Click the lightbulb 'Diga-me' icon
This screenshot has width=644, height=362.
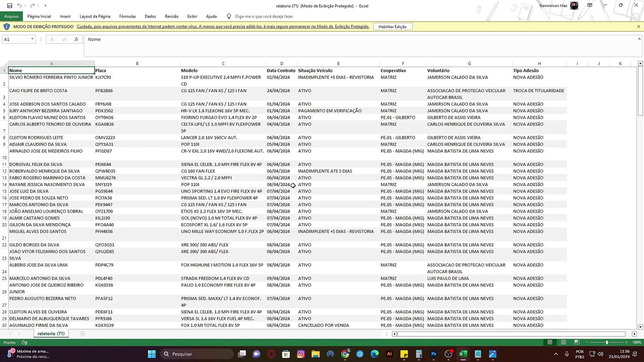click(x=229, y=16)
